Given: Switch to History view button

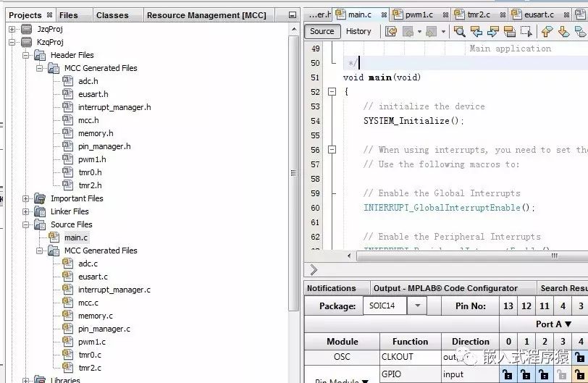Looking at the screenshot, I should pos(358,31).
